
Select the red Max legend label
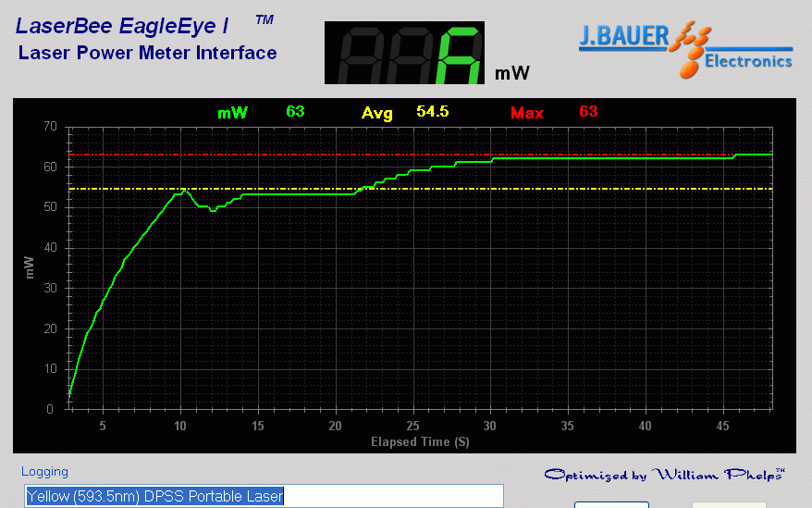pyautogui.click(x=527, y=113)
